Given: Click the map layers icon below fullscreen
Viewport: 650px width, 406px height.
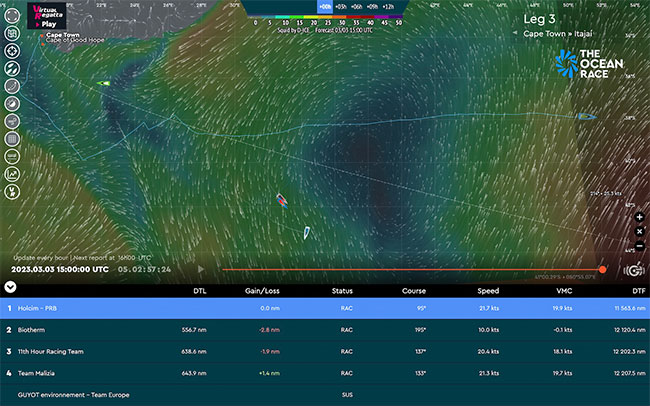Looking at the screenshot, I should pyautogui.click(x=12, y=33).
